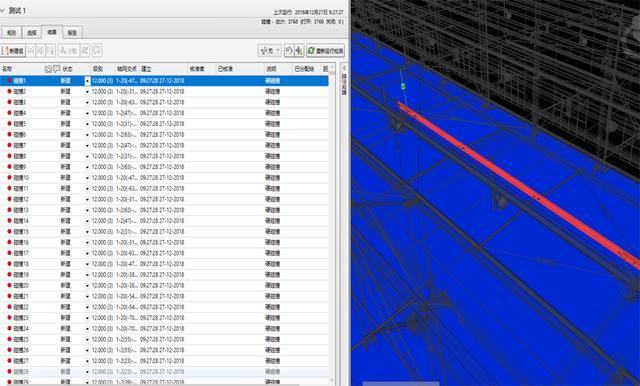Click the comment bubble column header icon
The height and width of the screenshot is (386, 640).
click(x=56, y=69)
